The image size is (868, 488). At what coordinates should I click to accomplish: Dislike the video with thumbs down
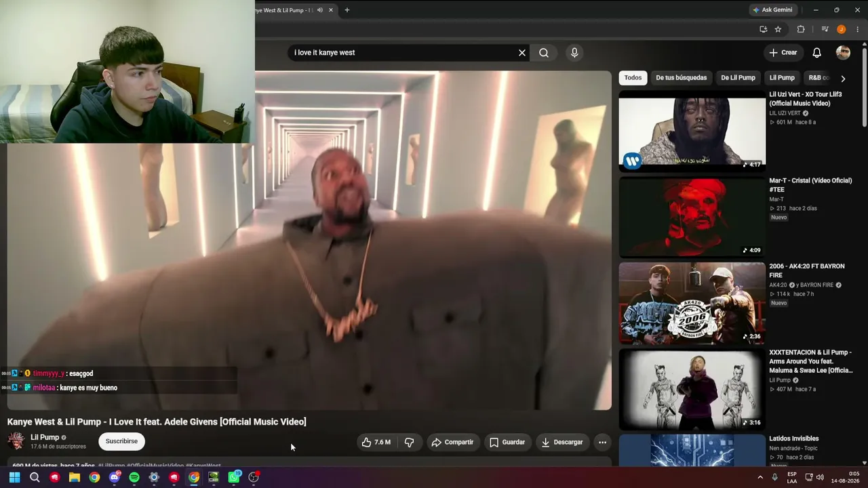pos(409,443)
